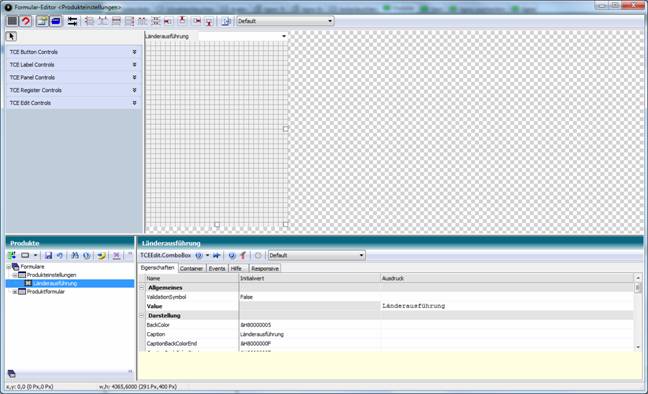Click the binoculars search icon in Produkte toolbar
648x394 pixels.
point(75,256)
